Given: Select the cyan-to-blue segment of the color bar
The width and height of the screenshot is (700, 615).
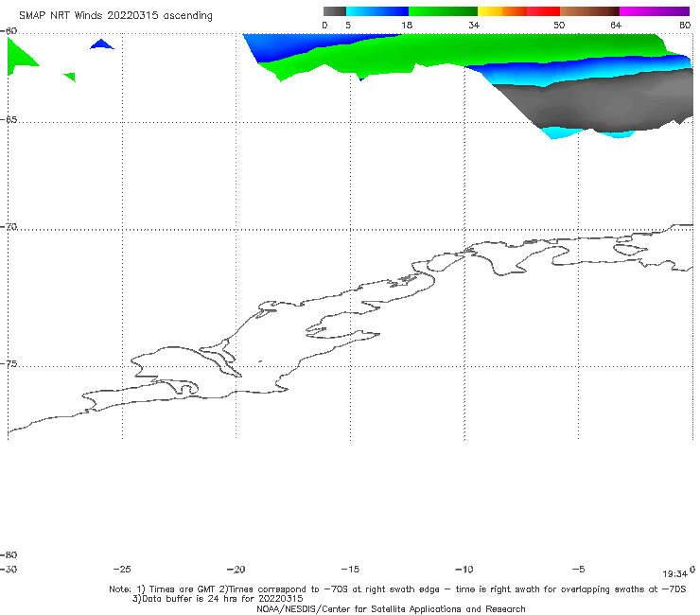Looking at the screenshot, I should pyautogui.click(x=377, y=11).
